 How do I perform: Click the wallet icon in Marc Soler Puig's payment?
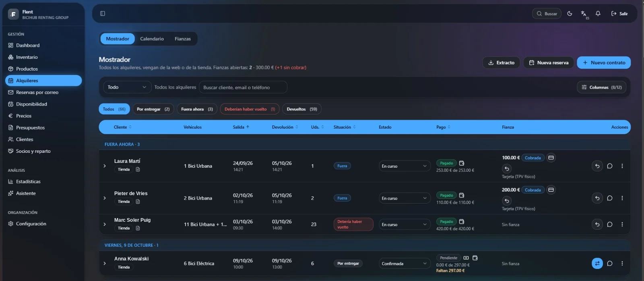click(x=462, y=222)
